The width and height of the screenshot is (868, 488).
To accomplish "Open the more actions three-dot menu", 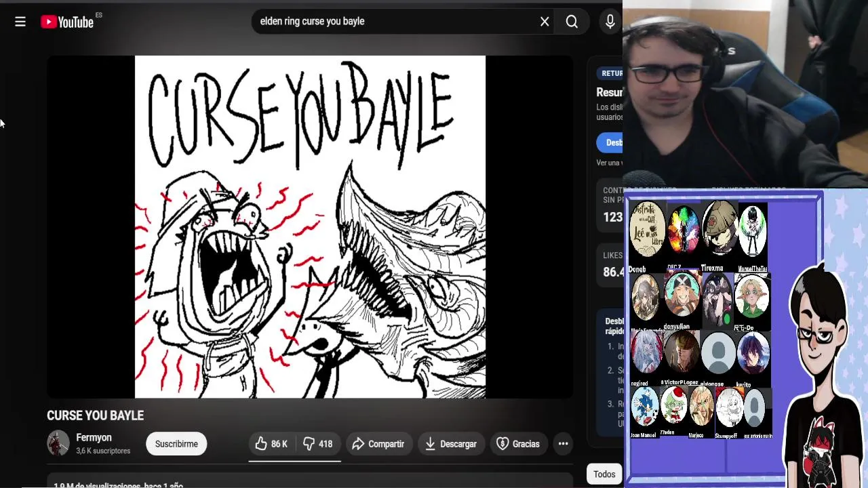I will [563, 444].
